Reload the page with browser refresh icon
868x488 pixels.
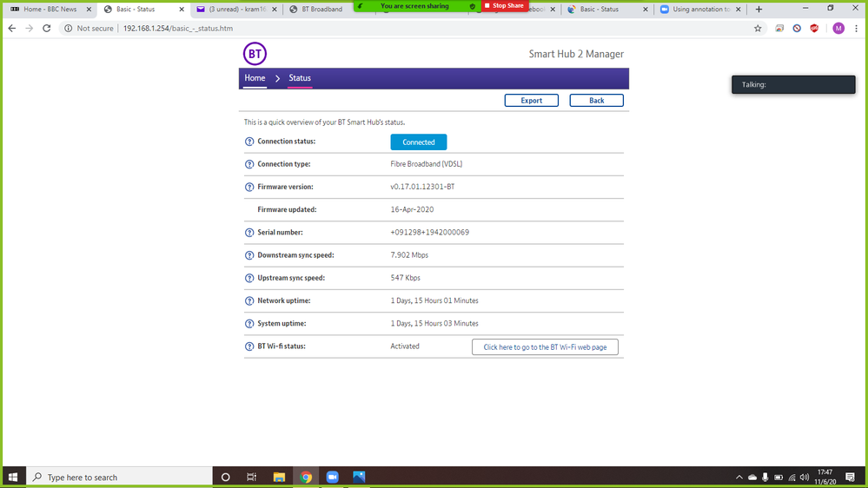pyautogui.click(x=47, y=29)
